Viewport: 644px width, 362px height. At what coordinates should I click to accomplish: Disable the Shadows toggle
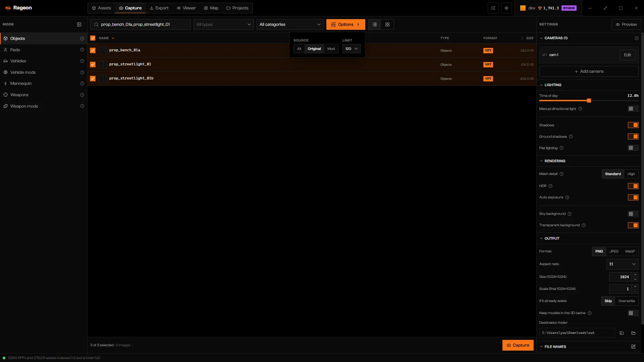coord(633,125)
